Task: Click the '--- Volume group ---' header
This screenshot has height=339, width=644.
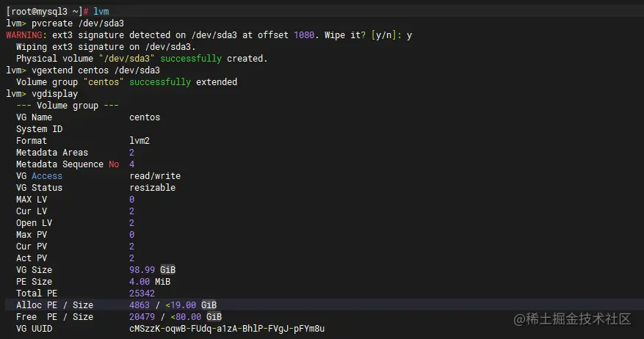Action: [68, 106]
